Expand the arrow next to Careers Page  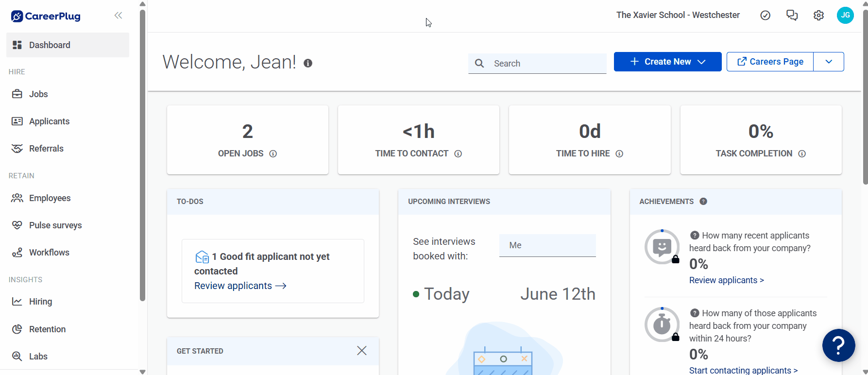click(x=829, y=62)
